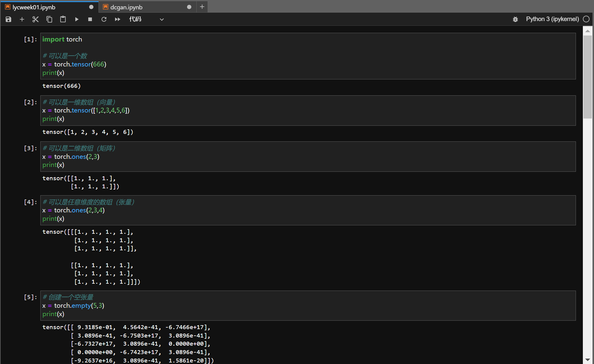Copy the selected cell
The width and height of the screenshot is (594, 364).
pos(49,19)
